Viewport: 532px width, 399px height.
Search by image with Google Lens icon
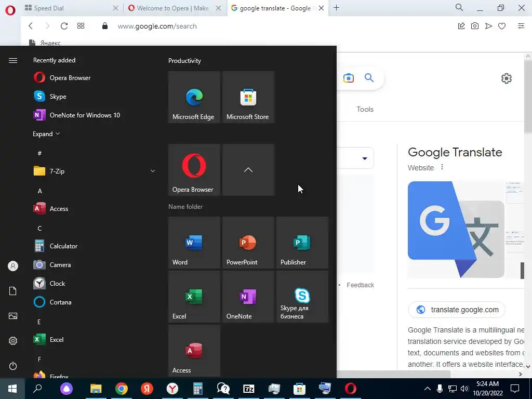[x=349, y=78]
